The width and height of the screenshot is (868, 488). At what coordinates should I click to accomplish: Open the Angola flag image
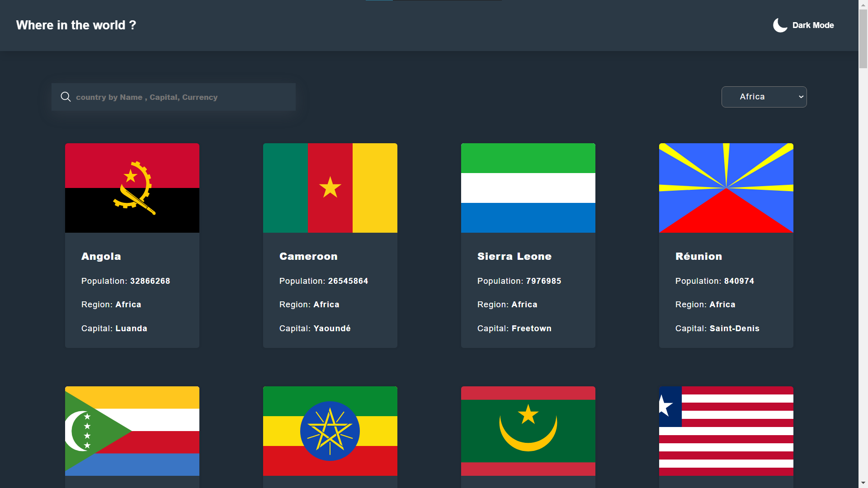[132, 188]
